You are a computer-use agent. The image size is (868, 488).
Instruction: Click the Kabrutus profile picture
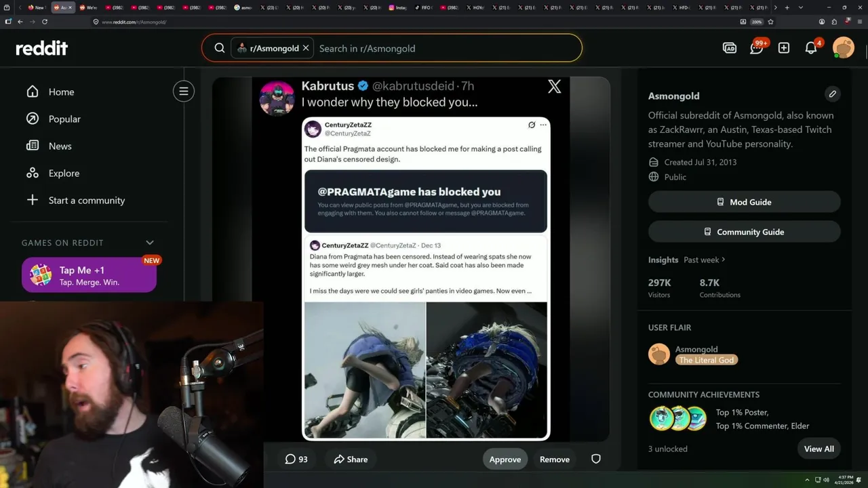coord(277,98)
